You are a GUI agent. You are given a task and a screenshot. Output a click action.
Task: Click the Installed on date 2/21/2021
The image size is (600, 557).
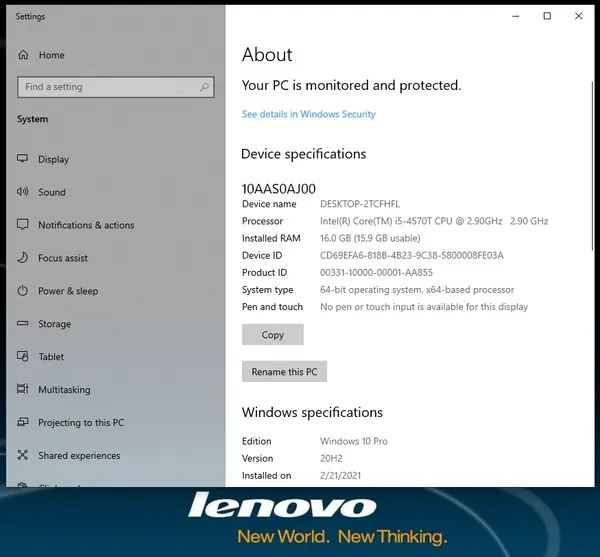[x=340, y=476]
